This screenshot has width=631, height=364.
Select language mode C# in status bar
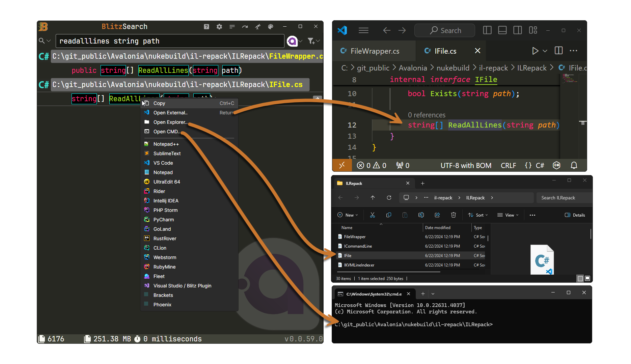(540, 166)
